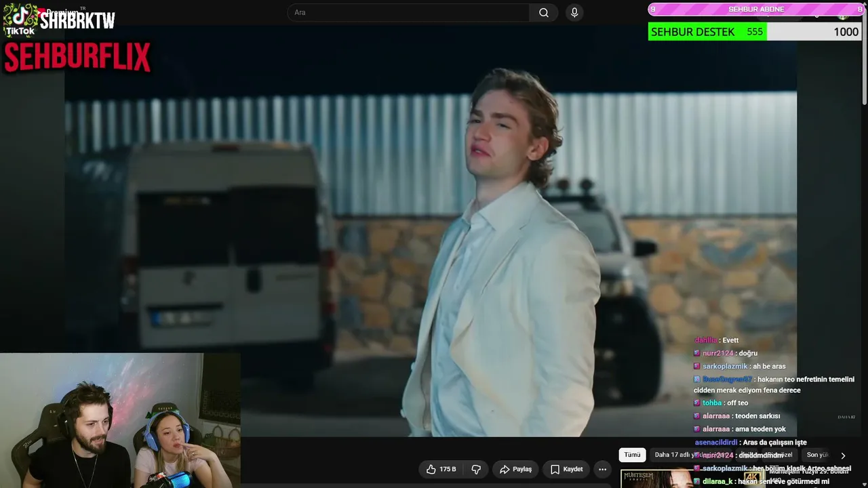This screenshot has height=488, width=868.
Task: Click the SEHBURFLIX logo overlay
Action: point(77,58)
